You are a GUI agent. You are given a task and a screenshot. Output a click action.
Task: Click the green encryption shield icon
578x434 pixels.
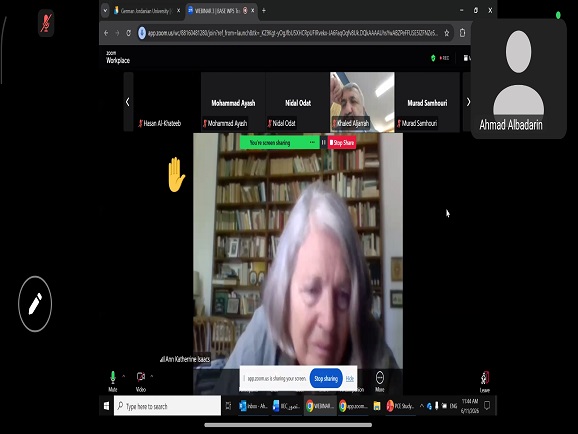[433, 58]
